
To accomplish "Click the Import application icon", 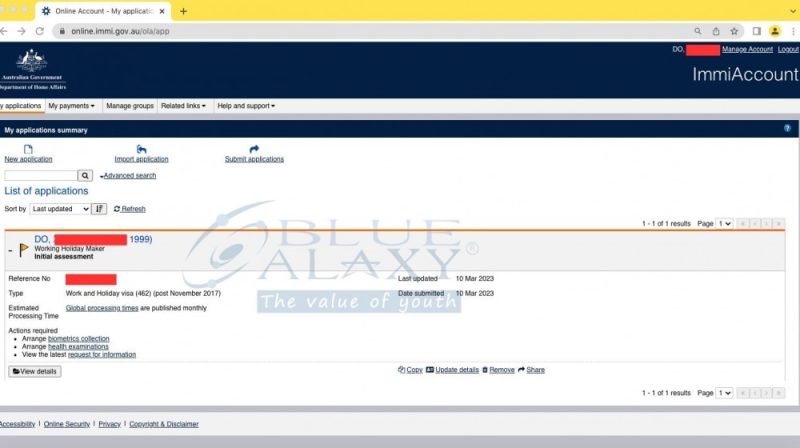I will point(141,149).
